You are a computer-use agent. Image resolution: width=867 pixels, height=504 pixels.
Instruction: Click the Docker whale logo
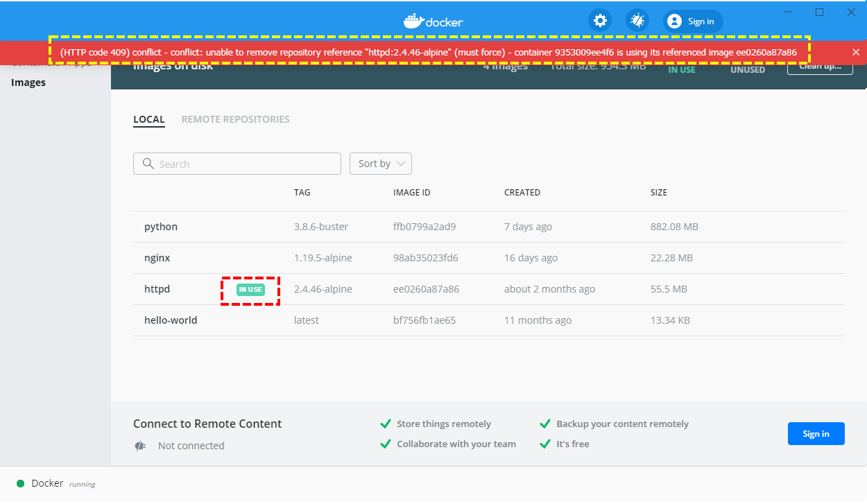(x=413, y=21)
